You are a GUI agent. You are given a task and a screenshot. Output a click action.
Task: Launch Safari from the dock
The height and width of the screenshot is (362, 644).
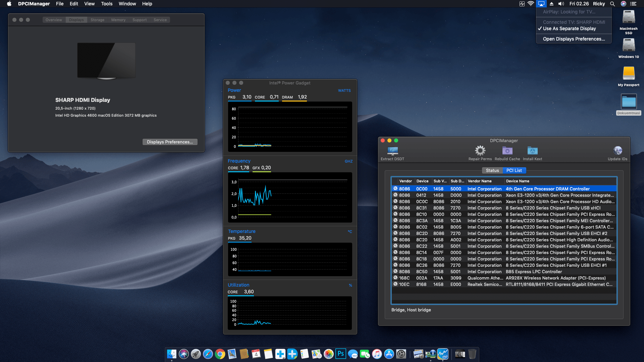pyautogui.click(x=208, y=354)
